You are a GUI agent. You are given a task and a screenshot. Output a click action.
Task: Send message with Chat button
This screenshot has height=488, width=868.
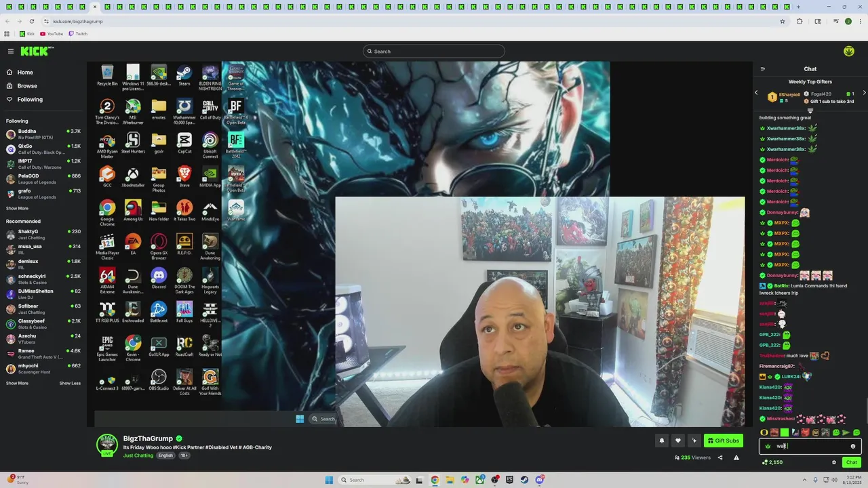[852, 462]
